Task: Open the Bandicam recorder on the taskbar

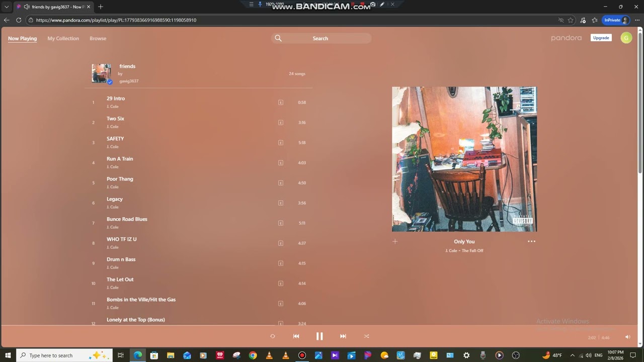Action: 302,355
